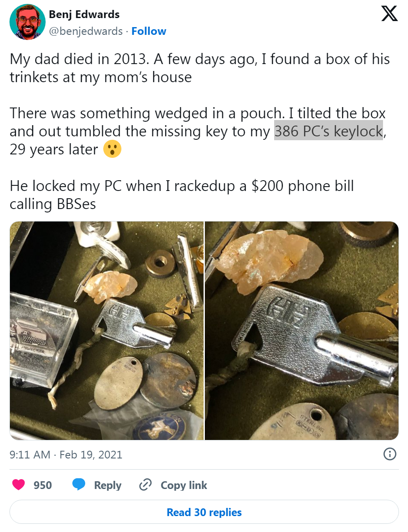Click the 950 likes count
This screenshot has height=532, width=408.
[43, 485]
